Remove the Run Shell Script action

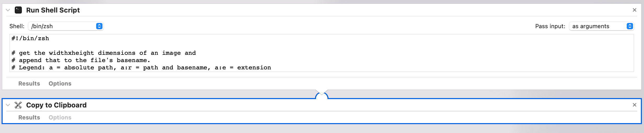coord(634,10)
